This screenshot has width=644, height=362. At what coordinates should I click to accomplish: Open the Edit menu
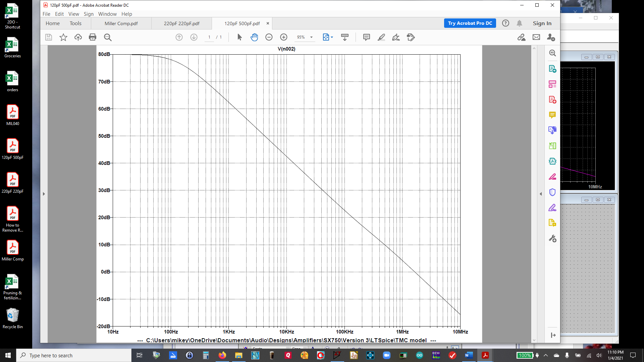tap(59, 14)
